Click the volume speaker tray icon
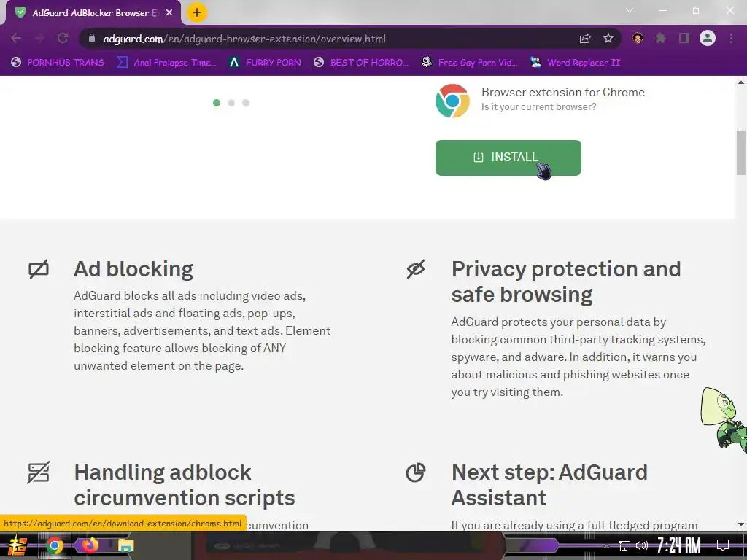 [x=642, y=545]
